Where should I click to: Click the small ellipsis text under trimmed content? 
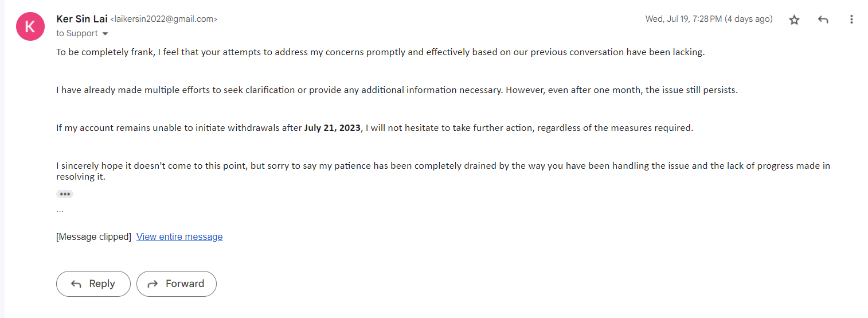(60, 211)
